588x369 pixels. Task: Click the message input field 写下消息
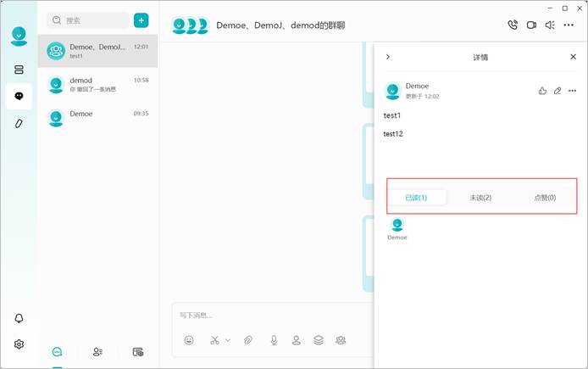click(x=273, y=316)
